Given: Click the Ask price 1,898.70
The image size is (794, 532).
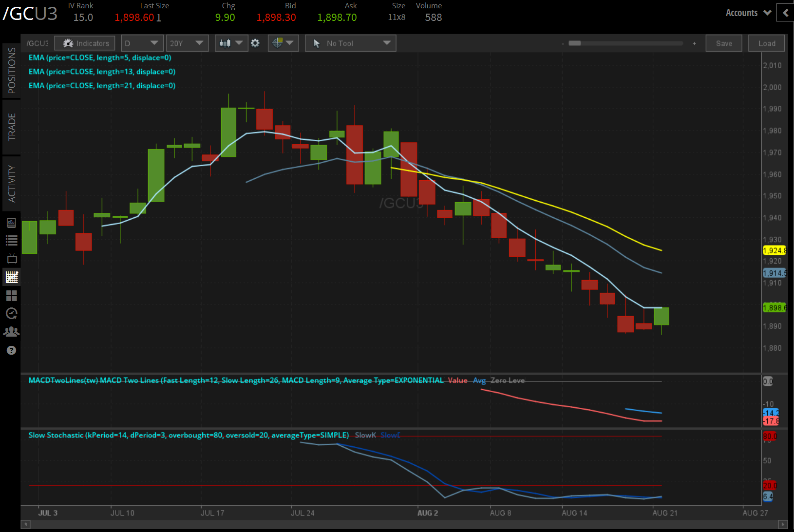Looking at the screenshot, I should coord(337,18).
